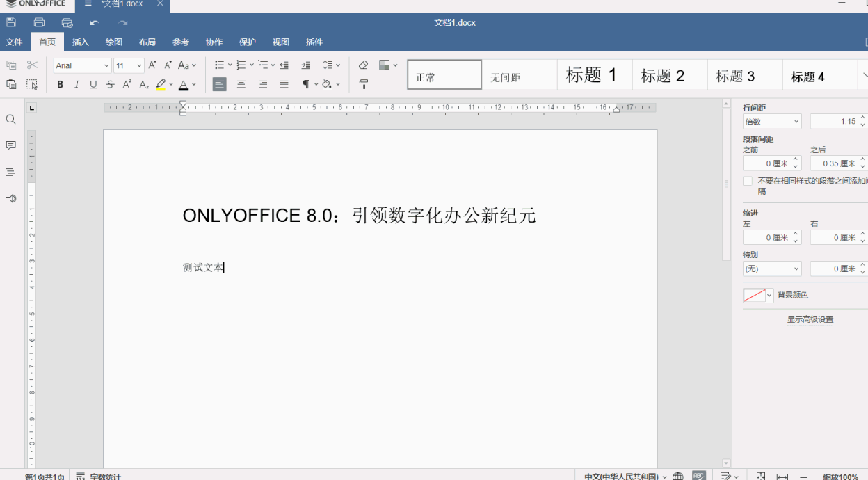This screenshot has width=868, height=480.
Task: Show nonprinting characters with paragraph mark icon
Action: (x=306, y=84)
